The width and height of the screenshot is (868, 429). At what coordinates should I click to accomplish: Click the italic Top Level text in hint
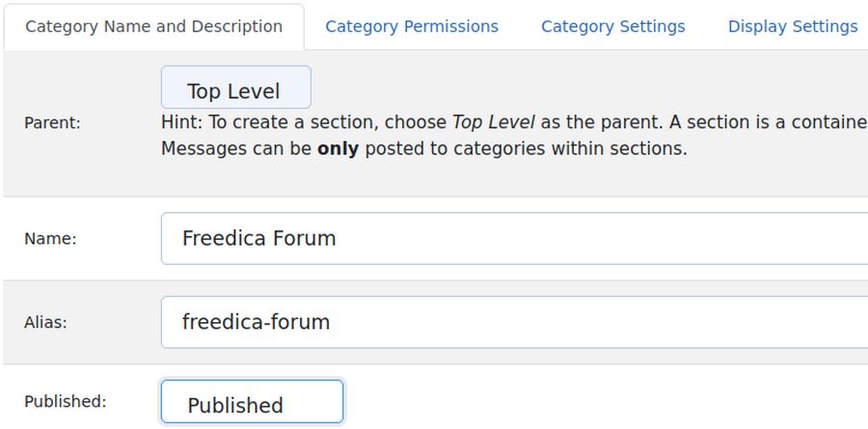[493, 123]
